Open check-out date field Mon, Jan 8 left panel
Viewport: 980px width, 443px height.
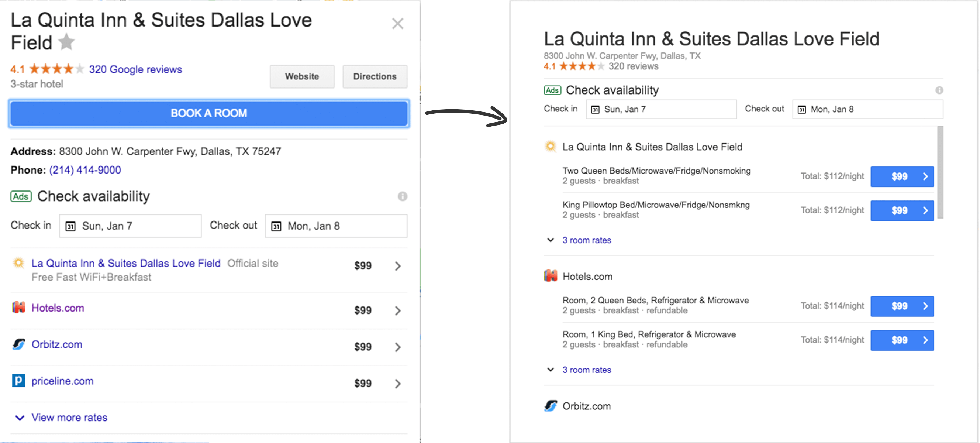336,226
